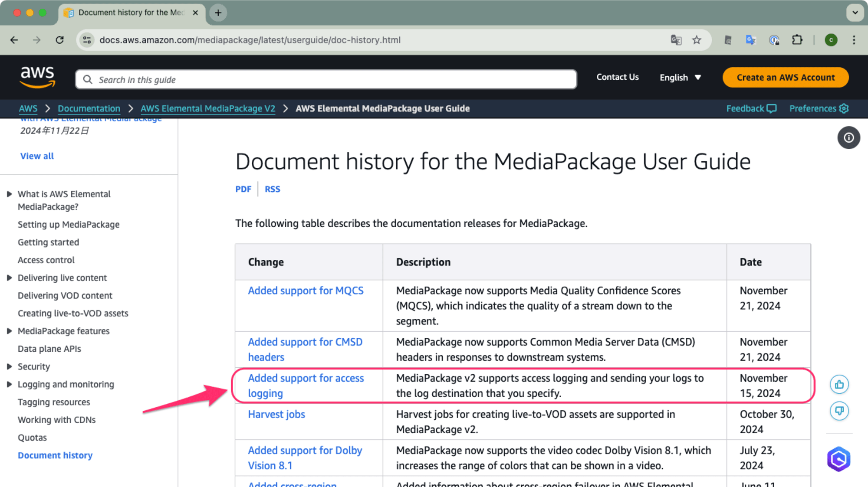Viewport: 868px width, 487px height.
Task: Open the PDF version link
Action: [243, 190]
